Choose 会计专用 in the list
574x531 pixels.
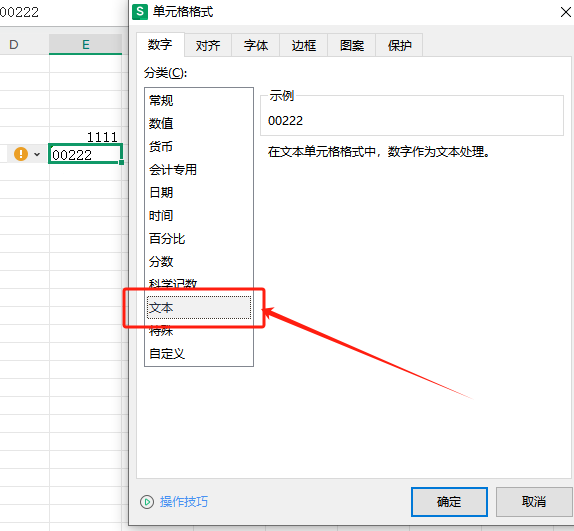(199, 169)
